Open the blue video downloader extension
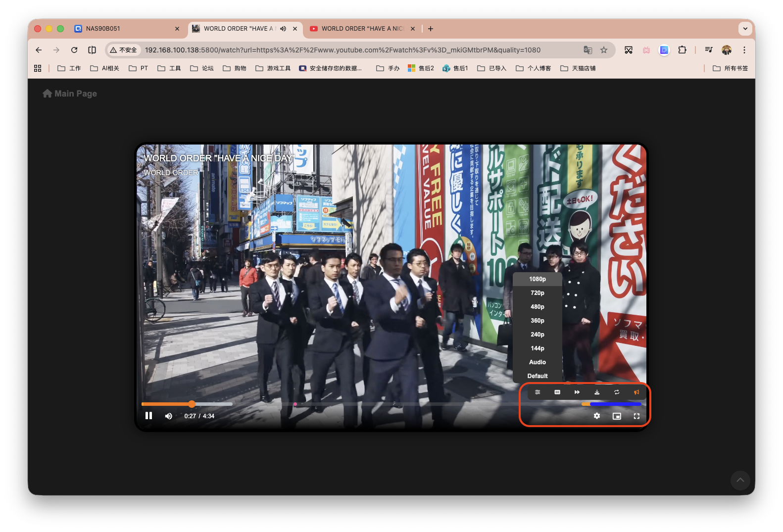The height and width of the screenshot is (532, 783). (664, 50)
